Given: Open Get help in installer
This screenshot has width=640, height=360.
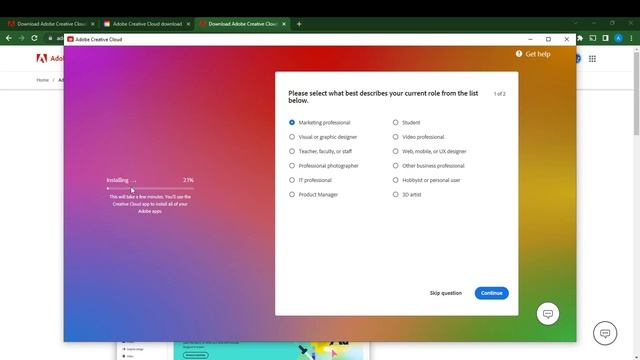Looking at the screenshot, I should click(533, 54).
